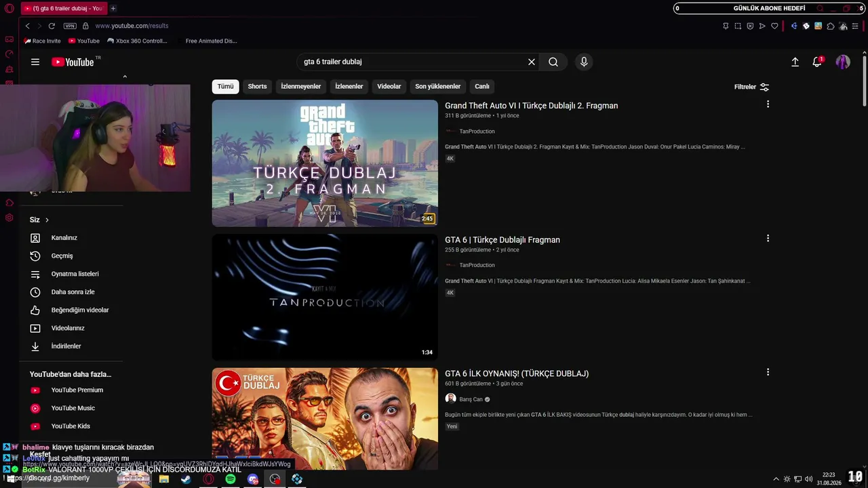The height and width of the screenshot is (488, 868).
Task: Open Spotify from the taskbar
Action: coord(231,479)
